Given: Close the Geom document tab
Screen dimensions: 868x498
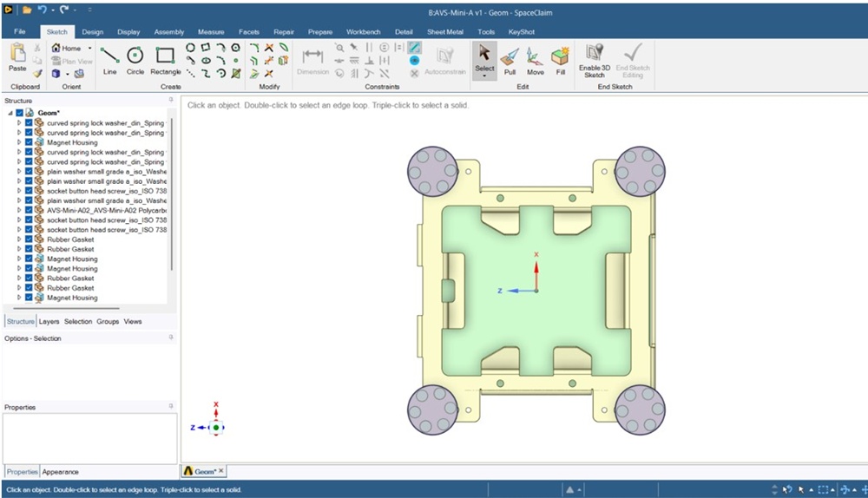Looking at the screenshot, I should (x=220, y=471).
